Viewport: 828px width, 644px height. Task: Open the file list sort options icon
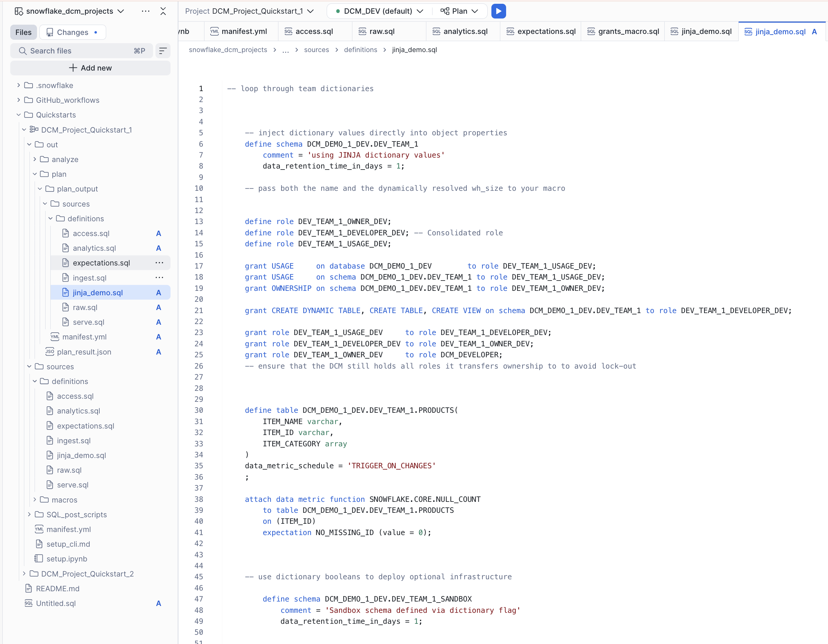point(163,50)
